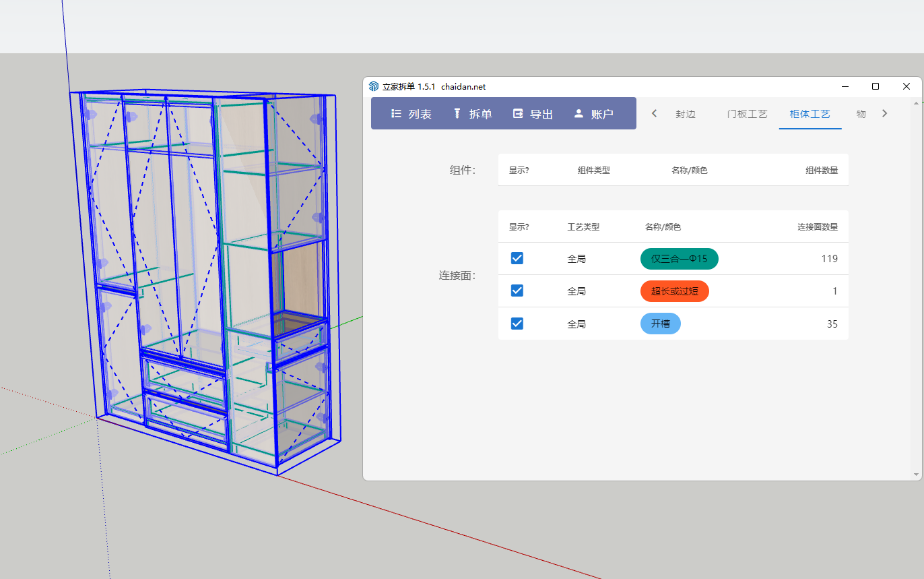This screenshot has height=579, width=924.
Task: Toggle the 超长或过短 display checkbox
Action: [517, 291]
